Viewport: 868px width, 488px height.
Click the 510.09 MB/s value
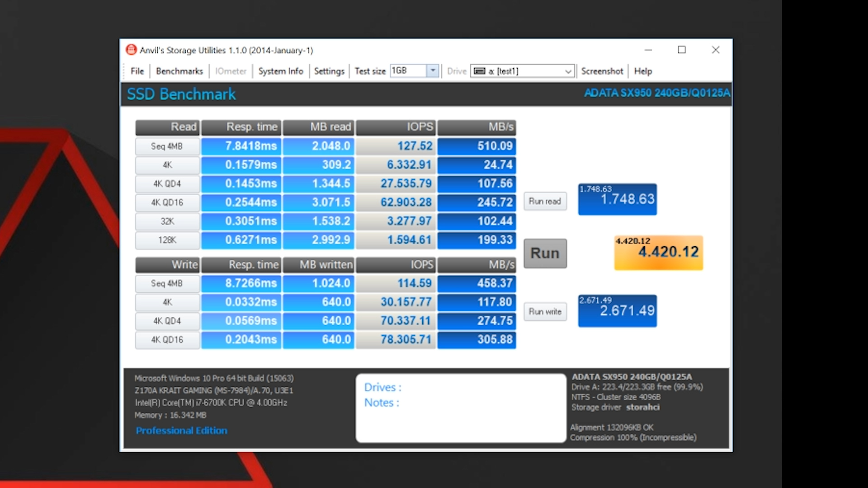pos(476,146)
